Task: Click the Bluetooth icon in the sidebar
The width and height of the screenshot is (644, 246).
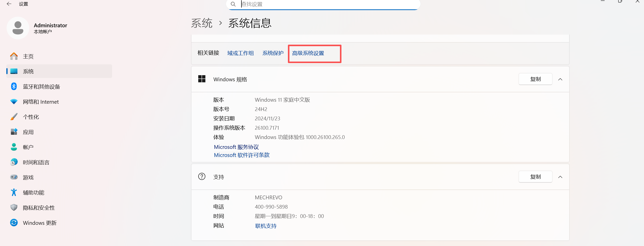Action: tap(14, 86)
